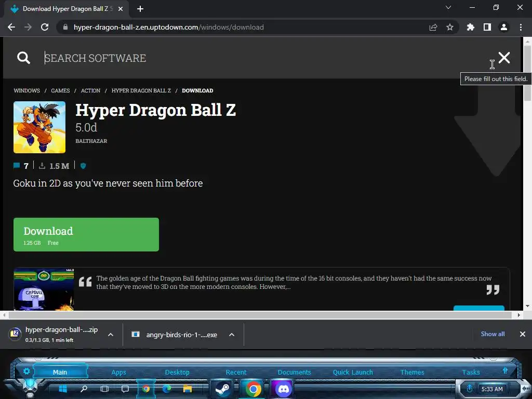Click the downloads count icon
This screenshot has width=532, height=399.
point(42,166)
